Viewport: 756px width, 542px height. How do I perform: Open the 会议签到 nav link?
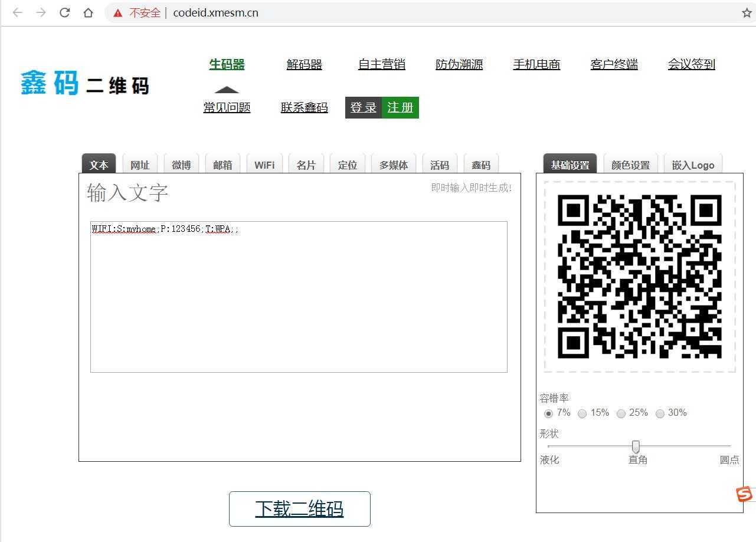click(x=692, y=64)
